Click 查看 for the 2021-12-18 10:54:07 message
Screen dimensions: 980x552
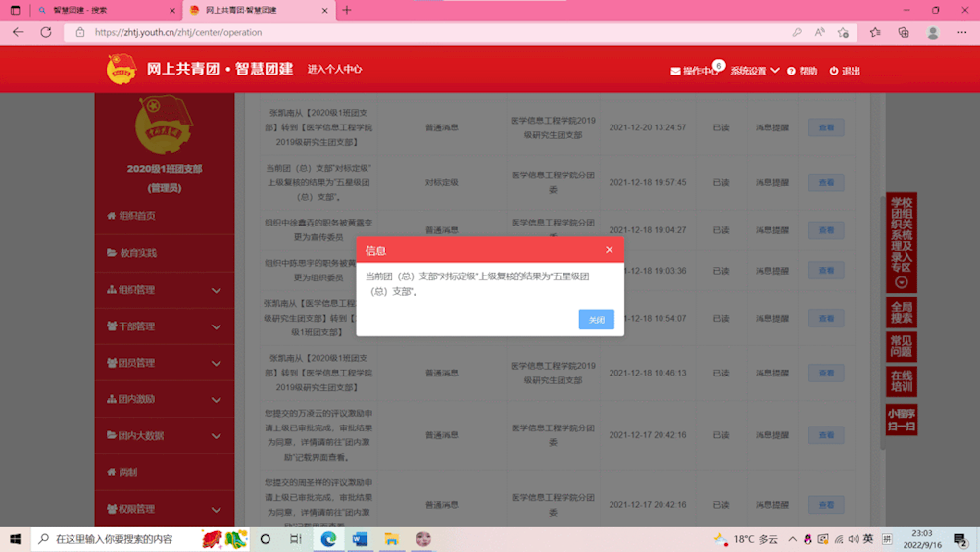(826, 319)
